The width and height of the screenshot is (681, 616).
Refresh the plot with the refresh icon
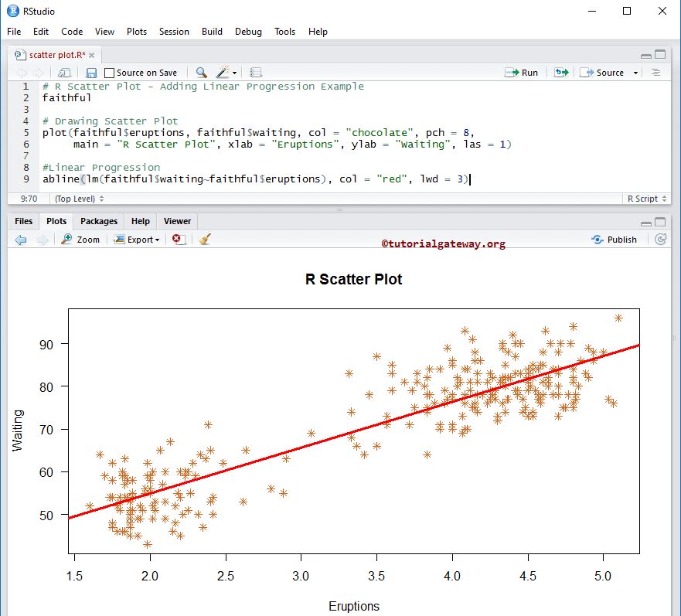662,240
